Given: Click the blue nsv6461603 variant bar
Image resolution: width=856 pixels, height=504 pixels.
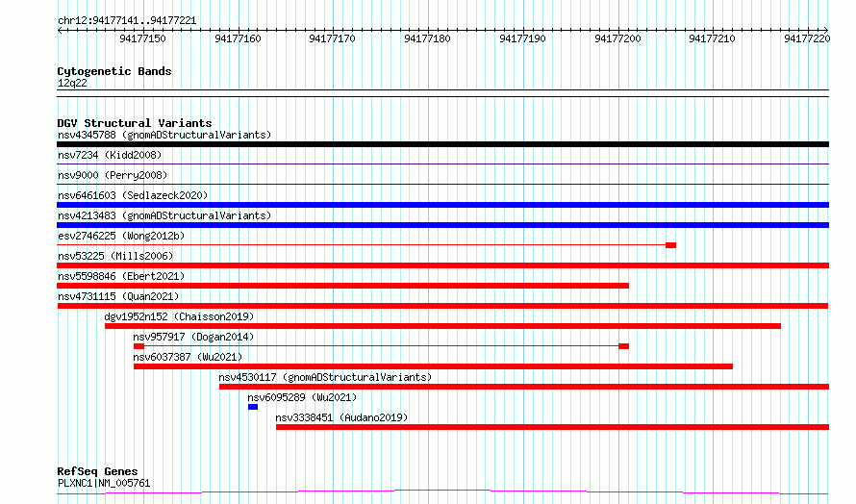Looking at the screenshot, I should [442, 205].
